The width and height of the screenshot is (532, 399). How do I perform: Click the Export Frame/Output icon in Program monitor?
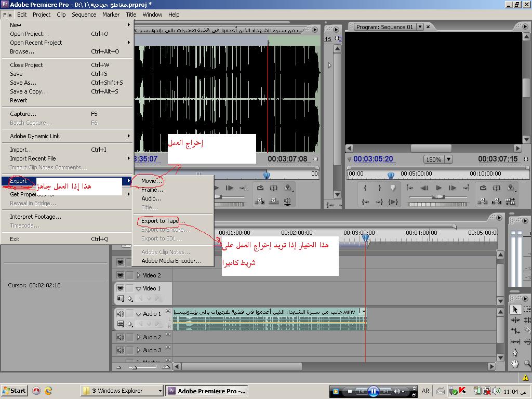(x=510, y=188)
